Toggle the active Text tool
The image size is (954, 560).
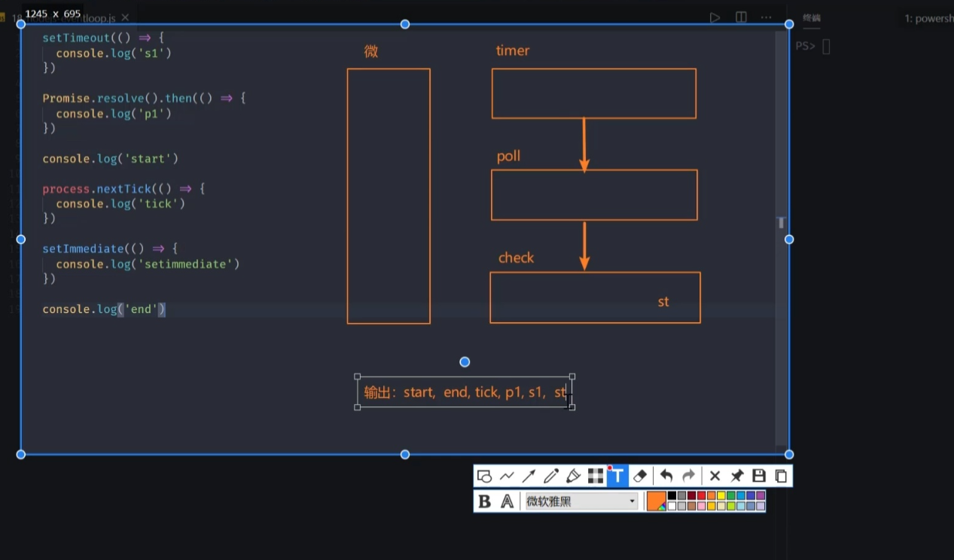pyautogui.click(x=617, y=476)
